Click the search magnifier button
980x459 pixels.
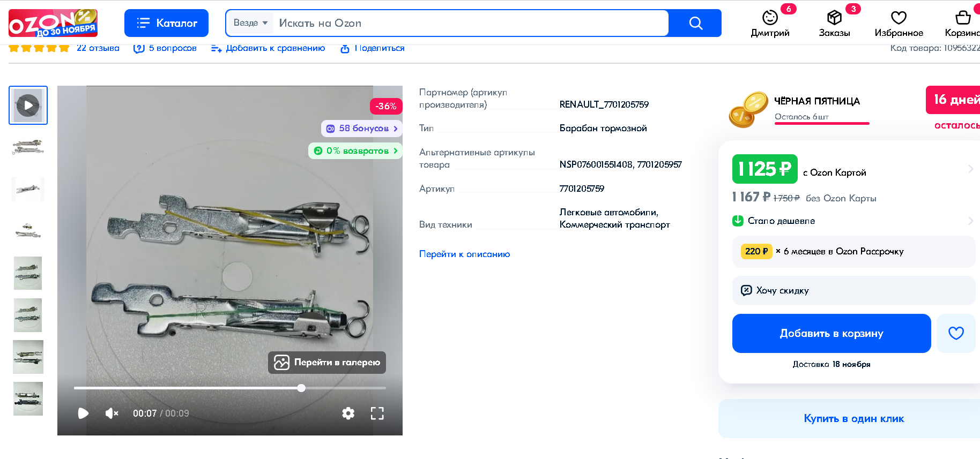[x=695, y=23]
